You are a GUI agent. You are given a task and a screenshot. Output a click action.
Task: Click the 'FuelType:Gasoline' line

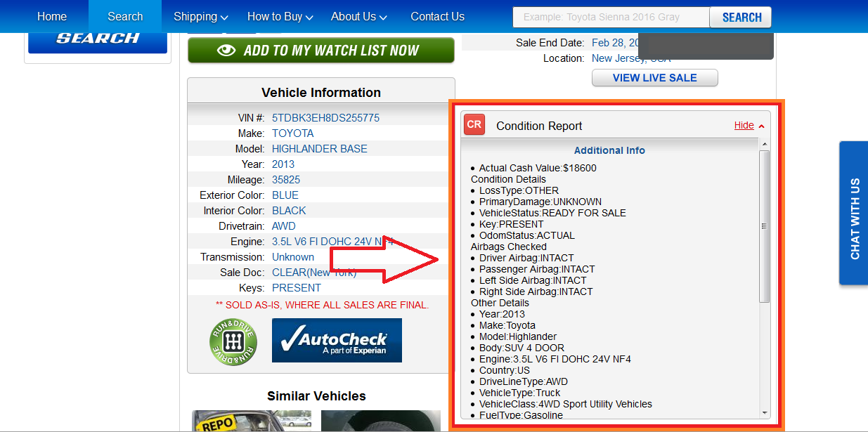point(521,415)
